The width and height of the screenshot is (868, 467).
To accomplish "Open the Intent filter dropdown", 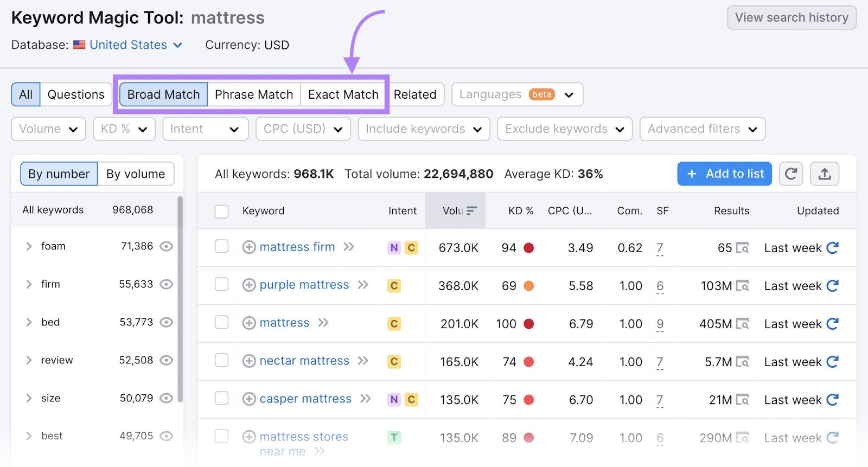I will 205,129.
